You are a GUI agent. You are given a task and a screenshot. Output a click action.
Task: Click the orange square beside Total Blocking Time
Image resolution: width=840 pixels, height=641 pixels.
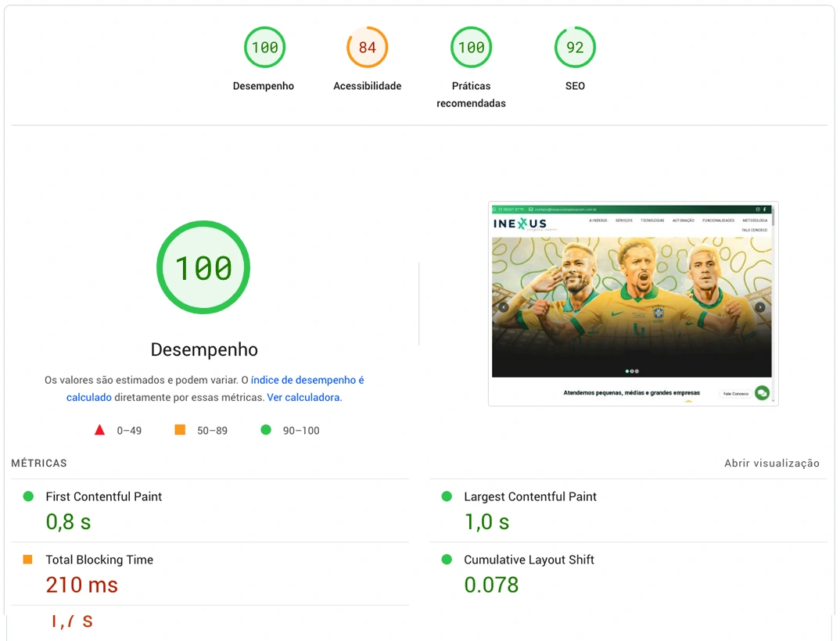point(28,560)
